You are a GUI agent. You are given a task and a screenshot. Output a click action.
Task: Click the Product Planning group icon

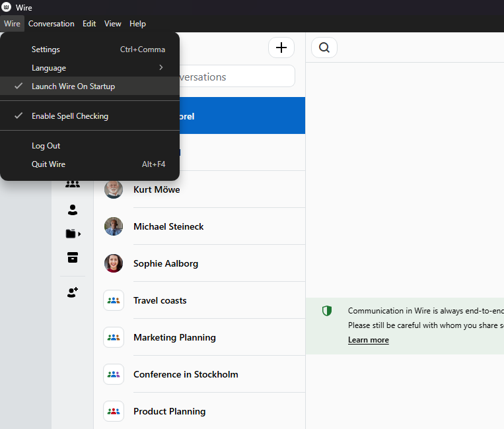pos(114,411)
